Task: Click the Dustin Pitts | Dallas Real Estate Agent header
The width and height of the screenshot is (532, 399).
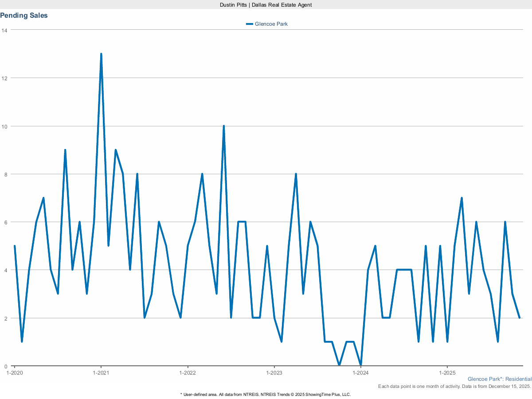Action: (266, 5)
